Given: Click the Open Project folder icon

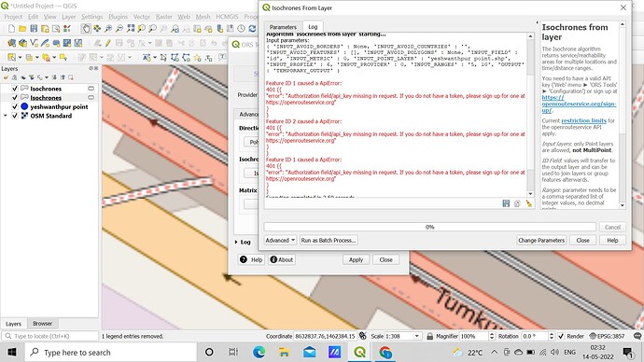Looking at the screenshot, I should [22, 28].
